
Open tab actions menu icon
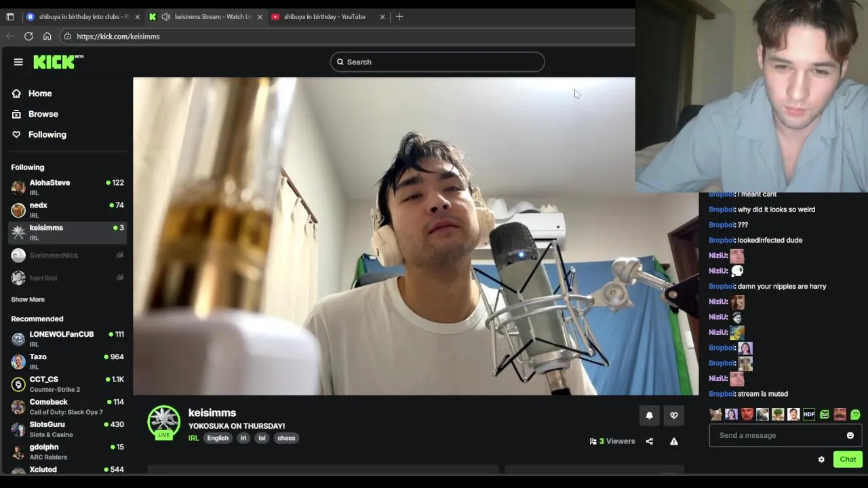click(x=10, y=16)
